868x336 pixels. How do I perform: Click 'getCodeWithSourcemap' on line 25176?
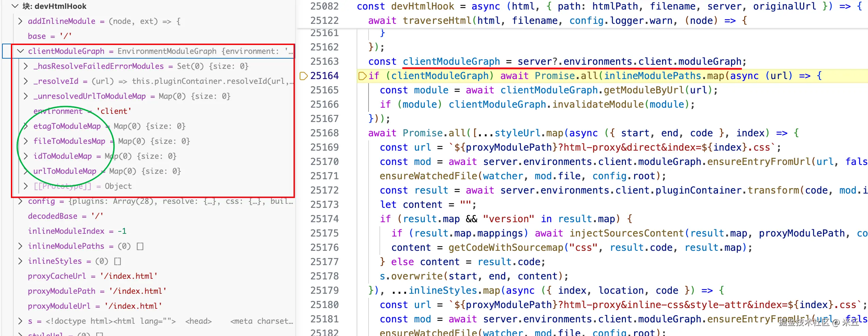tap(506, 247)
